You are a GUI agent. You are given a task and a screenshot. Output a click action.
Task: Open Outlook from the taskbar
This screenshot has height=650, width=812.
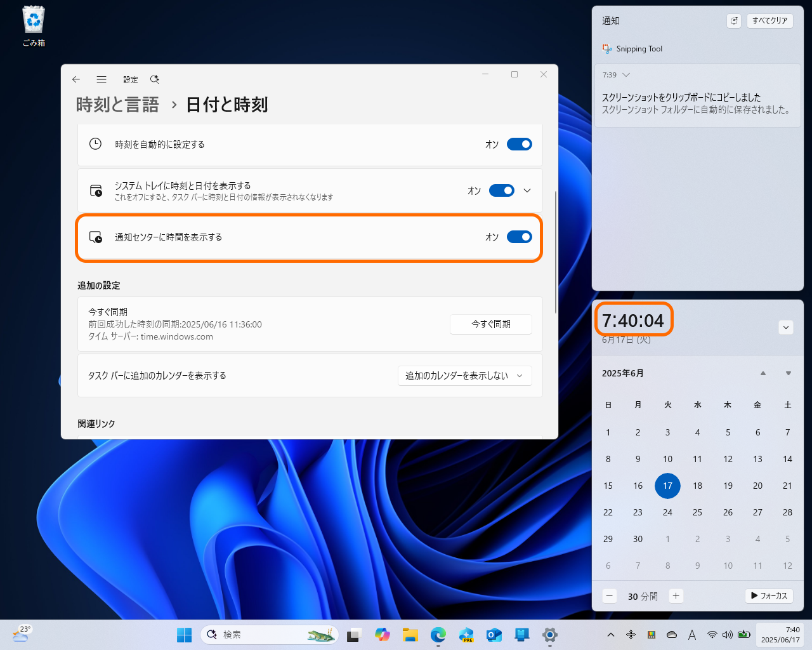click(494, 634)
